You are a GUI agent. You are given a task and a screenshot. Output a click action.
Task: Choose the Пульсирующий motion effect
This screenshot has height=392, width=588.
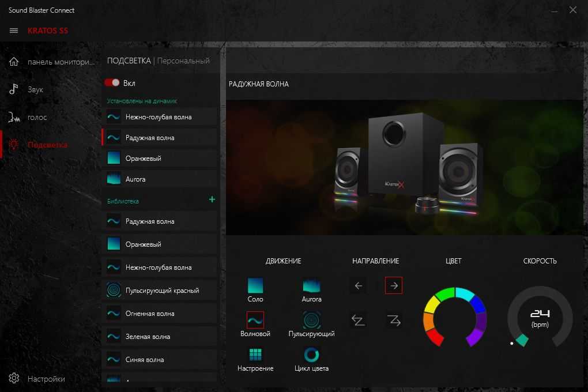(311, 320)
